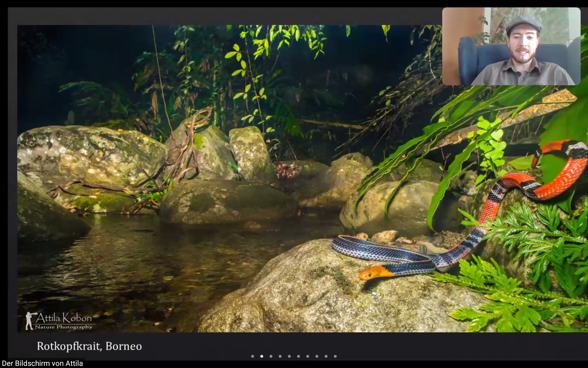The image size is (588, 368).
Task: Navigate to the eighth slide dot
Action: pyautogui.click(x=317, y=356)
